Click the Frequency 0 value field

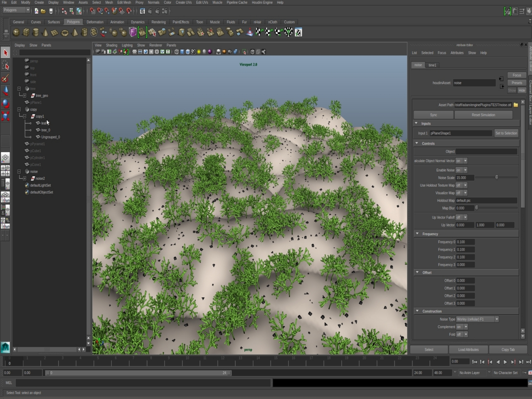pos(465,242)
